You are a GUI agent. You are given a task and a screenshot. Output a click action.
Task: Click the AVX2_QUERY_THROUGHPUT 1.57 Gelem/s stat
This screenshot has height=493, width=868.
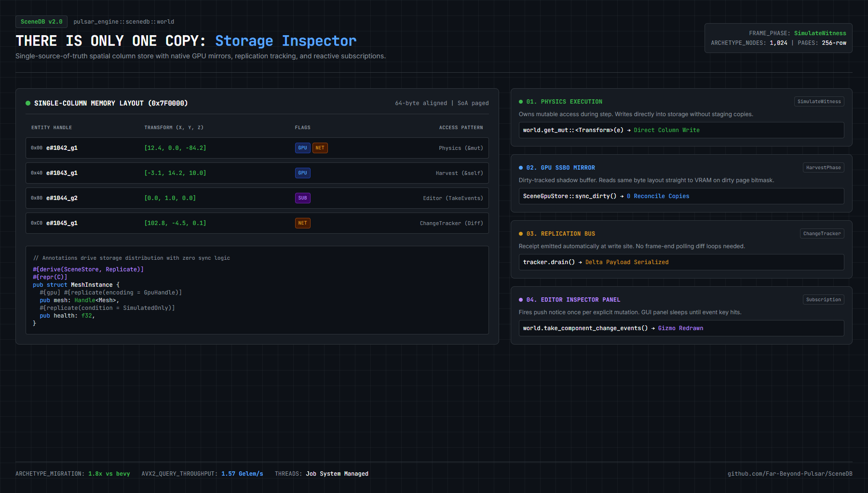coord(203,474)
